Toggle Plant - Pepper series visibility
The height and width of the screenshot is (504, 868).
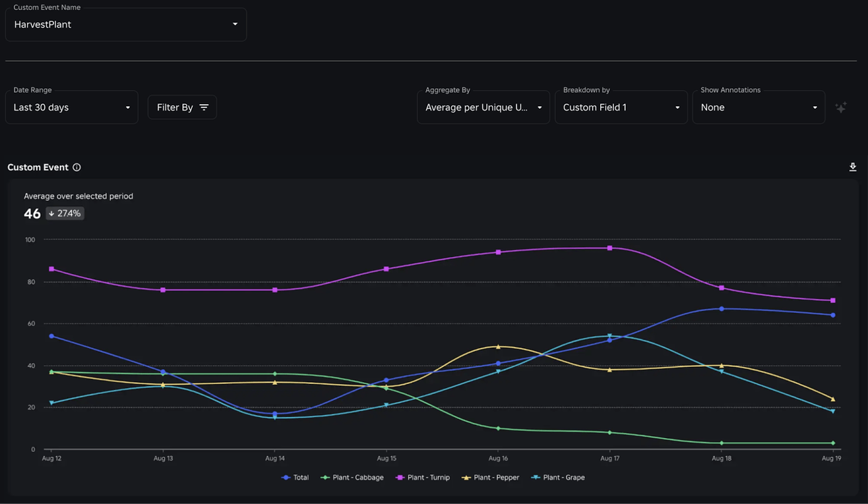[491, 478]
